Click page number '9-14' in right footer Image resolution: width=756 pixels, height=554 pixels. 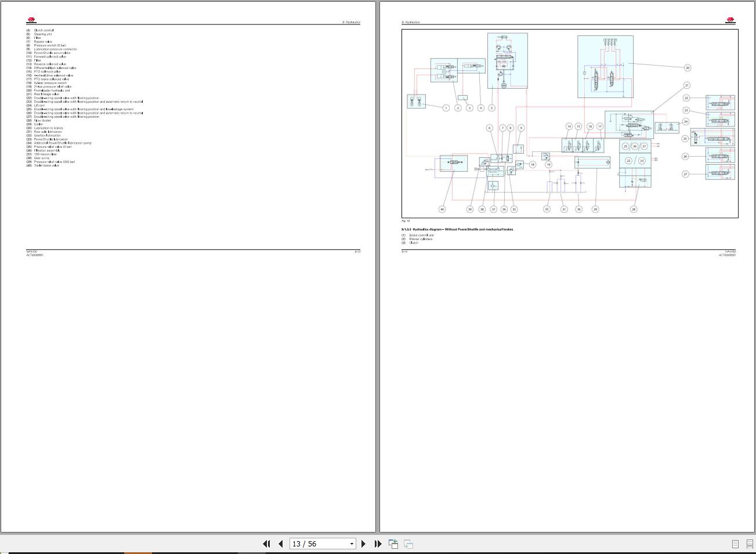(x=404, y=252)
